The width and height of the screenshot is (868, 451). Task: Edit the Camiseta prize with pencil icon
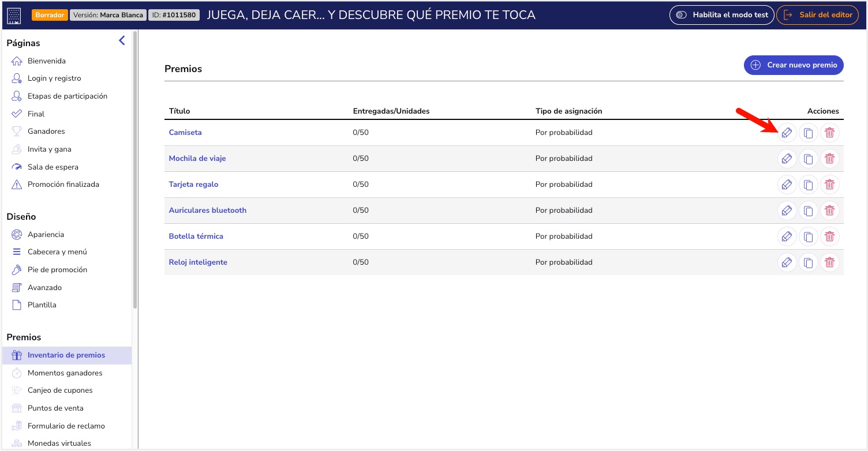(x=786, y=133)
